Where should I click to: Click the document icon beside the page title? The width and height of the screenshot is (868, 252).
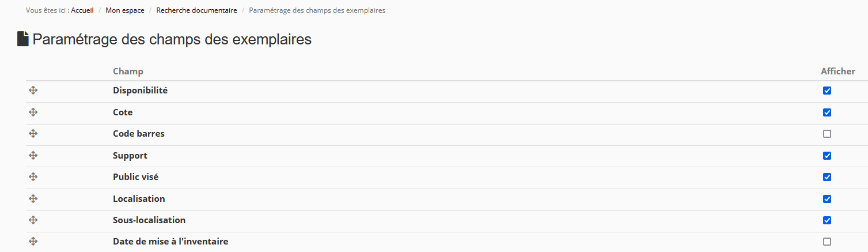23,39
